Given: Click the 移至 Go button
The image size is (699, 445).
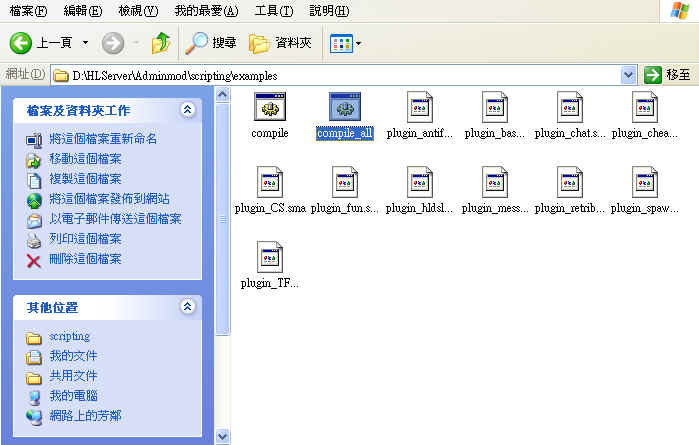Looking at the screenshot, I should [667, 75].
